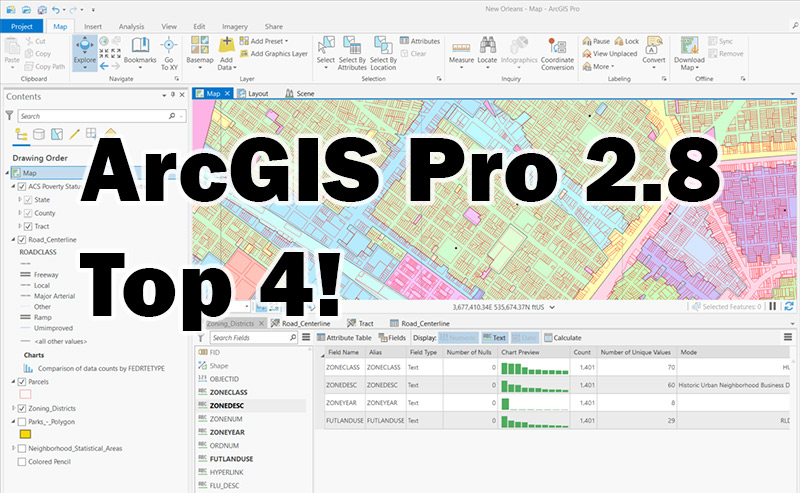Click Add Graphics Layer
The width and height of the screenshot is (800, 493).
tap(273, 54)
